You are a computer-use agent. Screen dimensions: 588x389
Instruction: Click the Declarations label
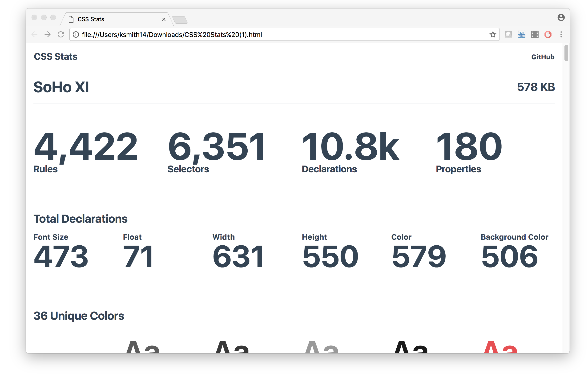pyautogui.click(x=329, y=169)
